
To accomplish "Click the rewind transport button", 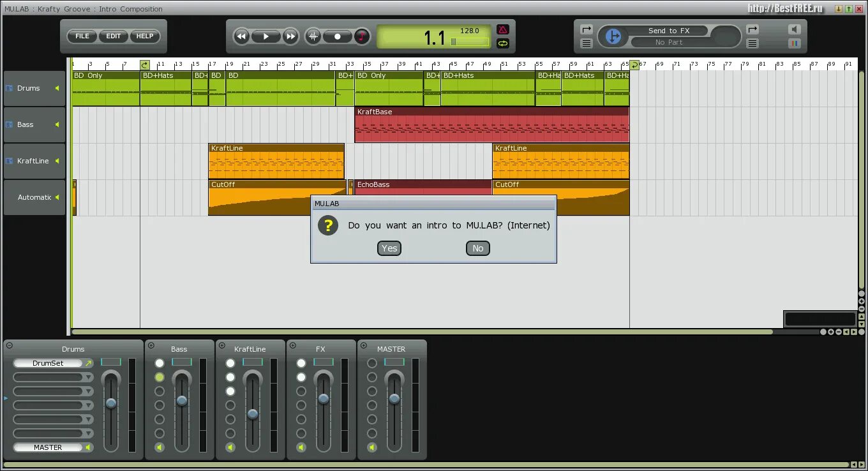I will click(241, 36).
